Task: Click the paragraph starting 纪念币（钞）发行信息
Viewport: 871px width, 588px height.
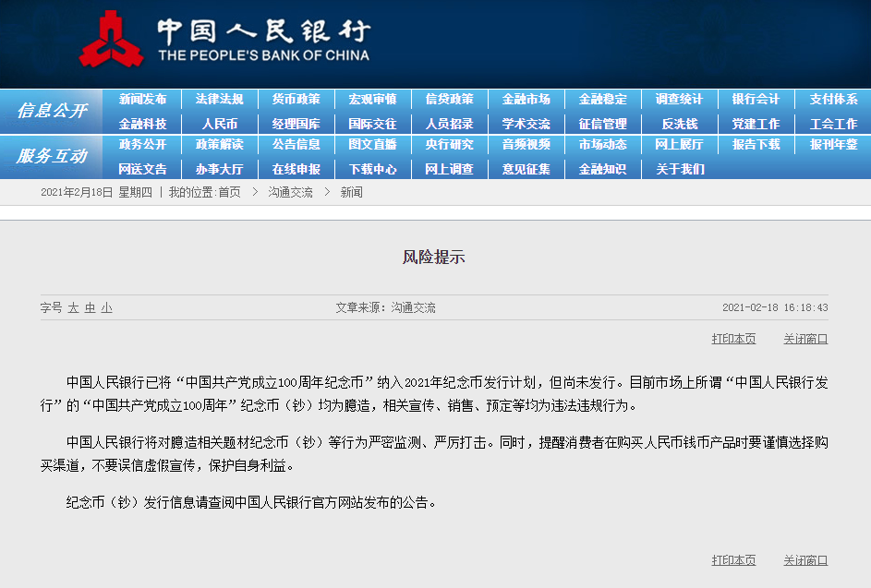Action: (251, 502)
